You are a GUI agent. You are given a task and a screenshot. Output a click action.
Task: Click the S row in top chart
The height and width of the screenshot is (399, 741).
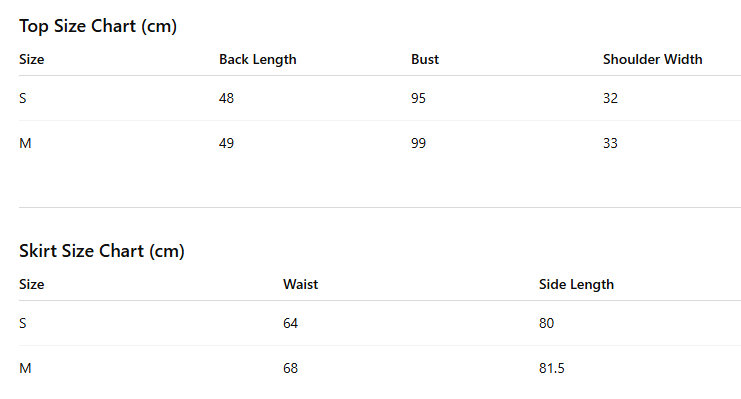coord(380,98)
